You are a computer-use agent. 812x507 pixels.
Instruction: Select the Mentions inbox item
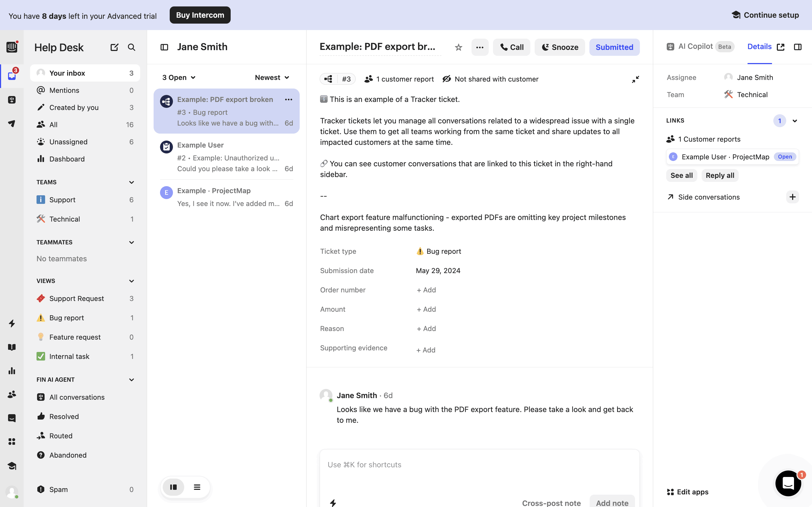(64, 90)
